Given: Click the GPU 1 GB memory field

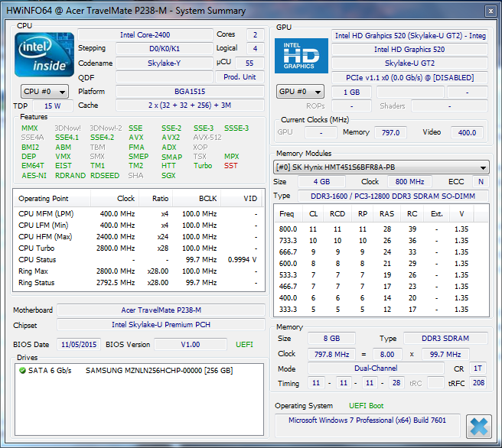Looking at the screenshot, I should pos(351,92).
